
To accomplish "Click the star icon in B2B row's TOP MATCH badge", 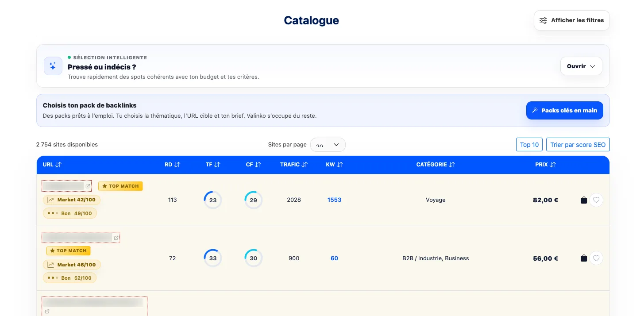I will click(x=52, y=251).
